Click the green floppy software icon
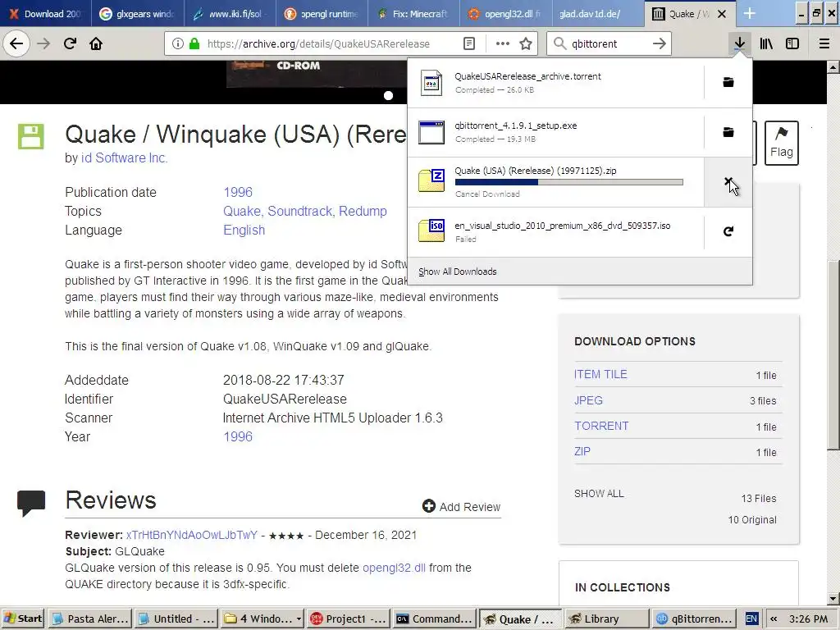The width and height of the screenshot is (840, 630). coord(30,137)
